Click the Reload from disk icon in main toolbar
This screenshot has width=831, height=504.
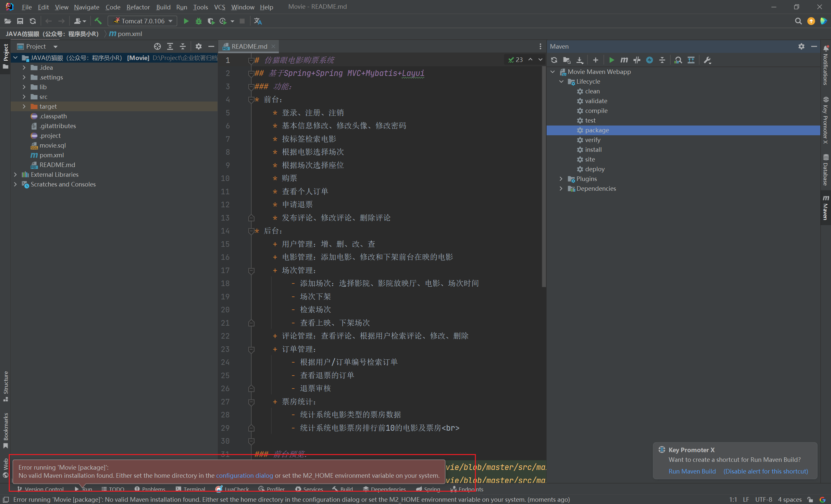[x=32, y=21]
